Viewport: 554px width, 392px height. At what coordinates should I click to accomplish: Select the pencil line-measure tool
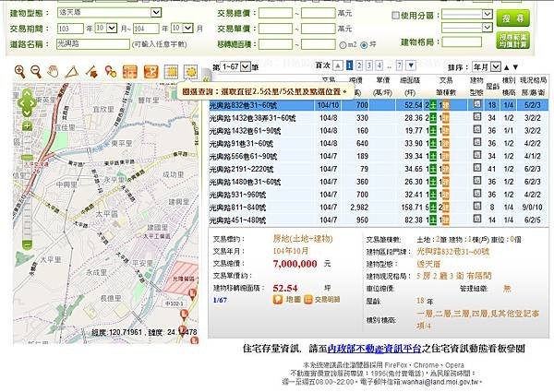pyautogui.click(x=91, y=72)
